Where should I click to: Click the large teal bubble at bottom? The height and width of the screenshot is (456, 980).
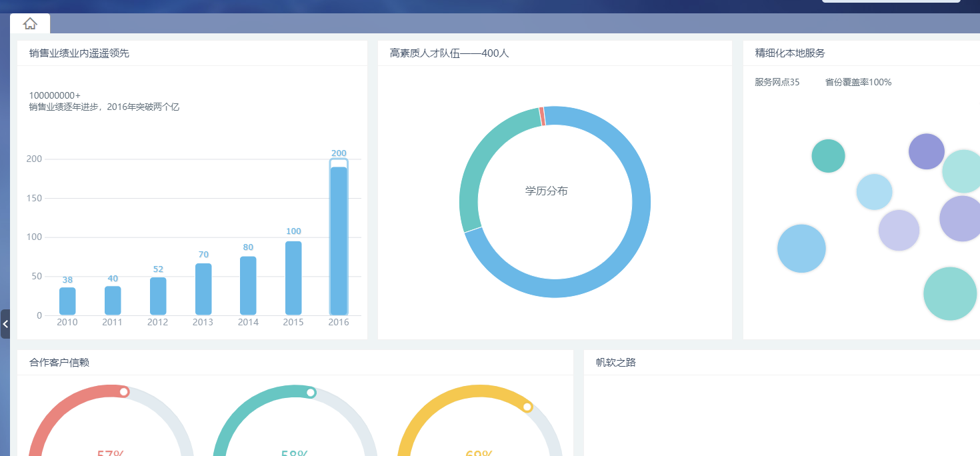tap(950, 294)
